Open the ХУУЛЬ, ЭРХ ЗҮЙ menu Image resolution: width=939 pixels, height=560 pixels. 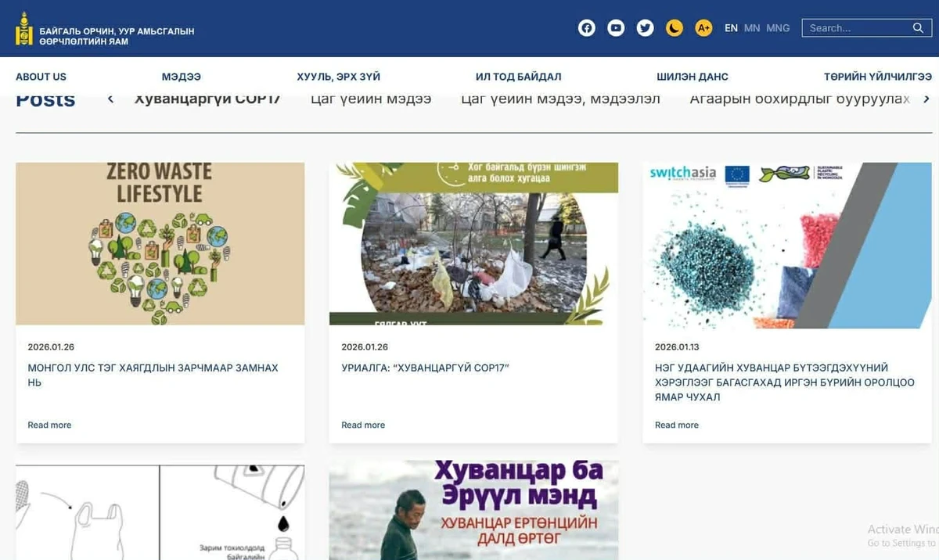338,77
